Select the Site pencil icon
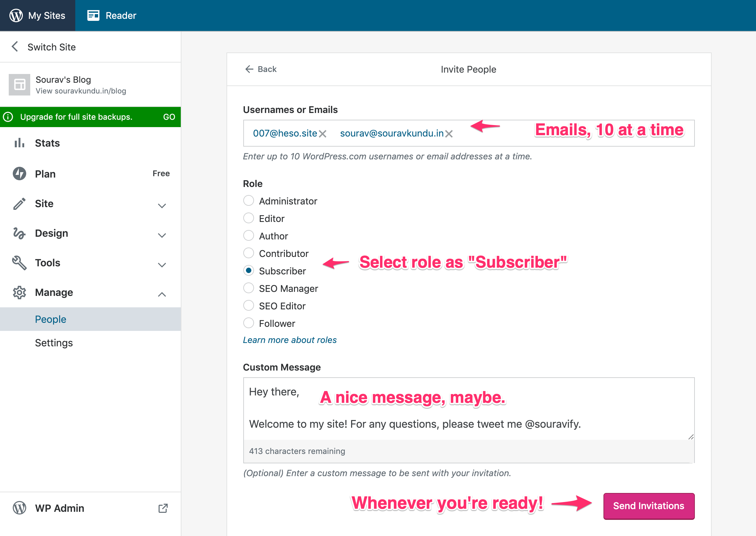Image resolution: width=756 pixels, height=536 pixels. click(19, 203)
